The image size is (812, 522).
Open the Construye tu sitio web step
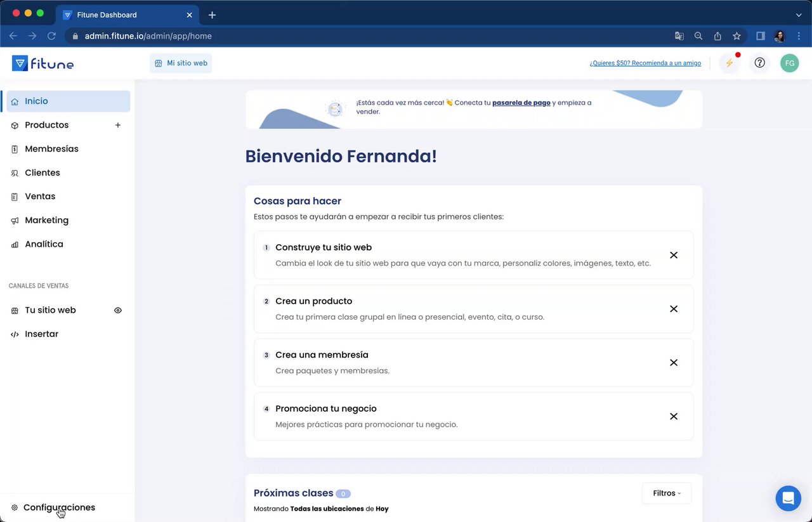coord(473,255)
